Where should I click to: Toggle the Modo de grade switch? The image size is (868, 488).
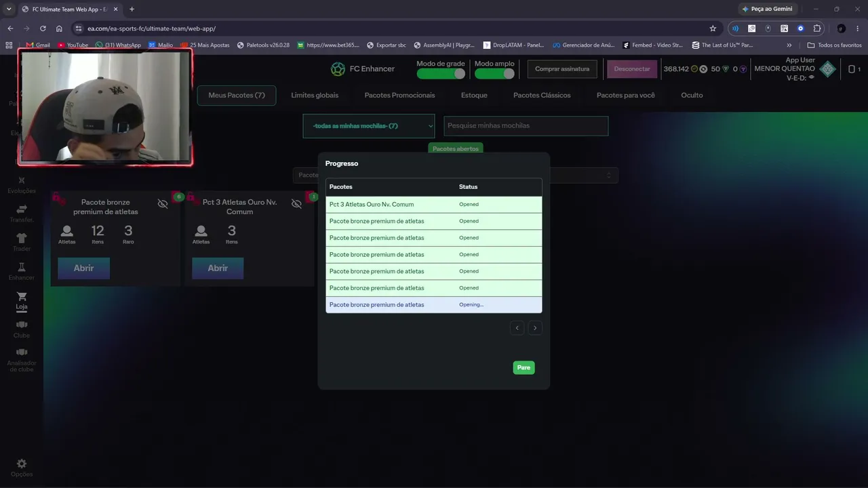point(441,73)
